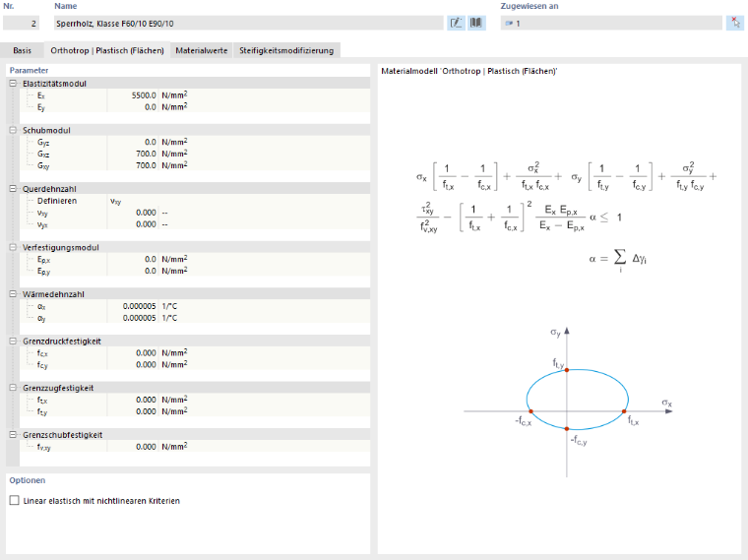Click the edit material name icon
Screen dimensions: 748x560
[x=456, y=23]
